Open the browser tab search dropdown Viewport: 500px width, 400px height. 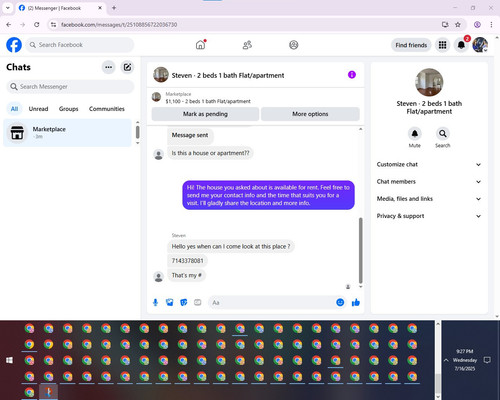click(x=8, y=8)
